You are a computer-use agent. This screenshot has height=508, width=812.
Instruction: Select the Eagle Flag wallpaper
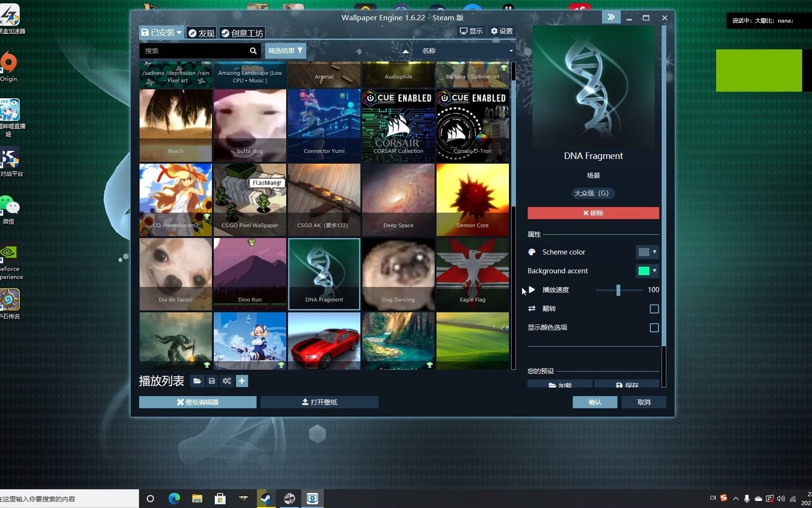coord(473,274)
